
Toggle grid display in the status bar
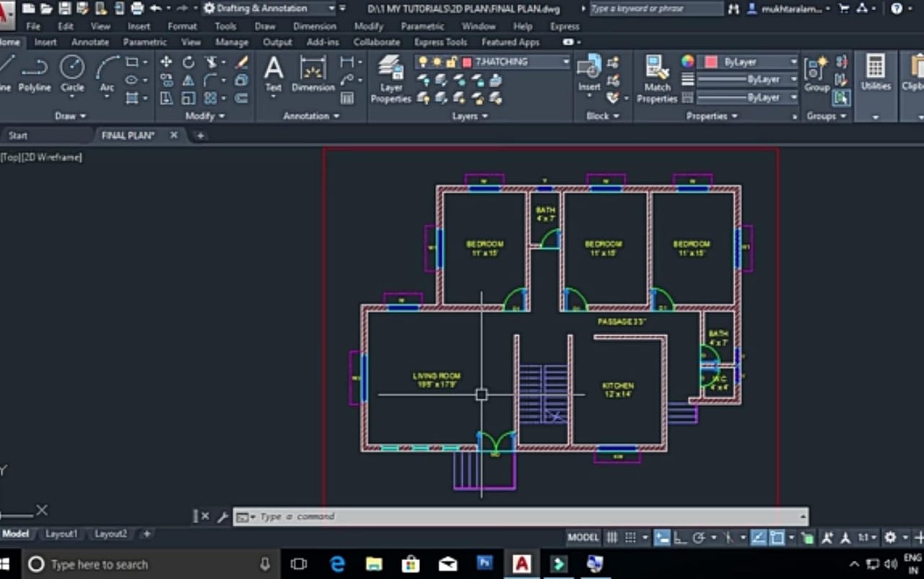coord(611,537)
